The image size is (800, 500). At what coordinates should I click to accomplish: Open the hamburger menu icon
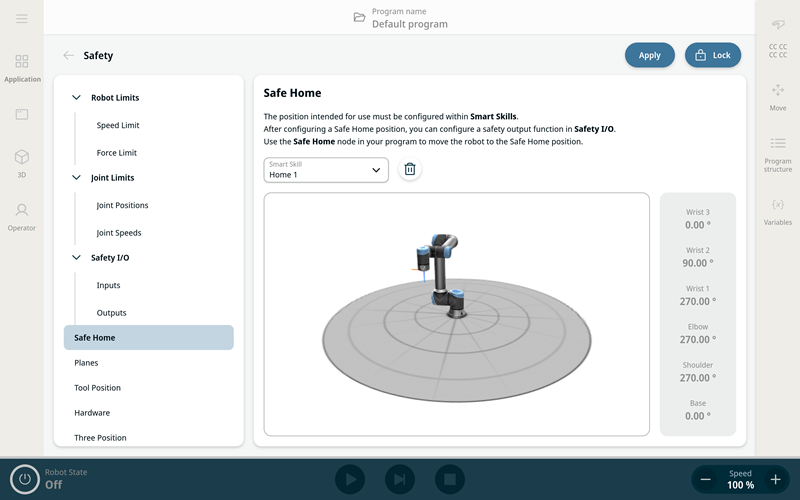22,19
